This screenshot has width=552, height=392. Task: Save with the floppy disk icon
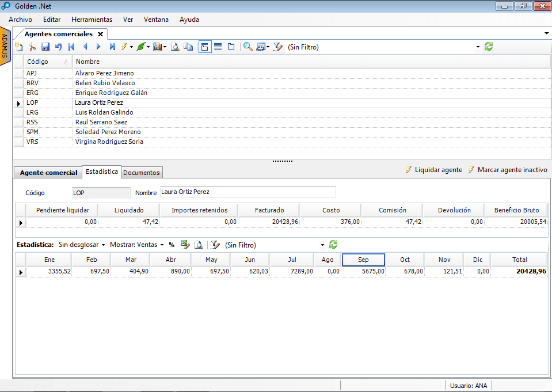tap(45, 47)
